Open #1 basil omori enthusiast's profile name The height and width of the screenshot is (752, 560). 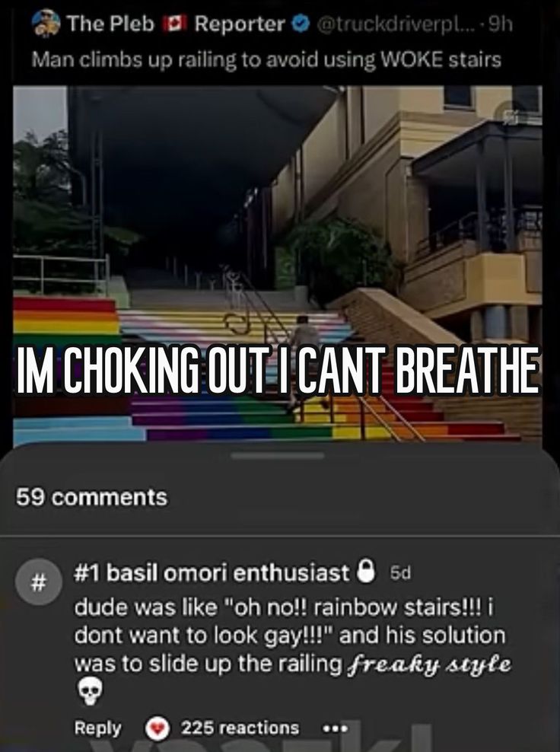click(212, 572)
